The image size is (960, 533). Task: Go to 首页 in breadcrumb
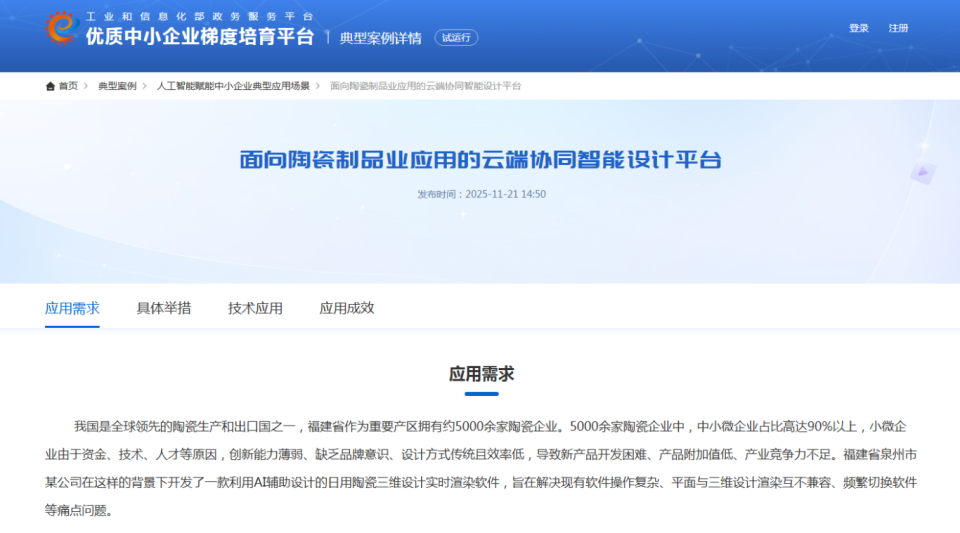[68, 86]
